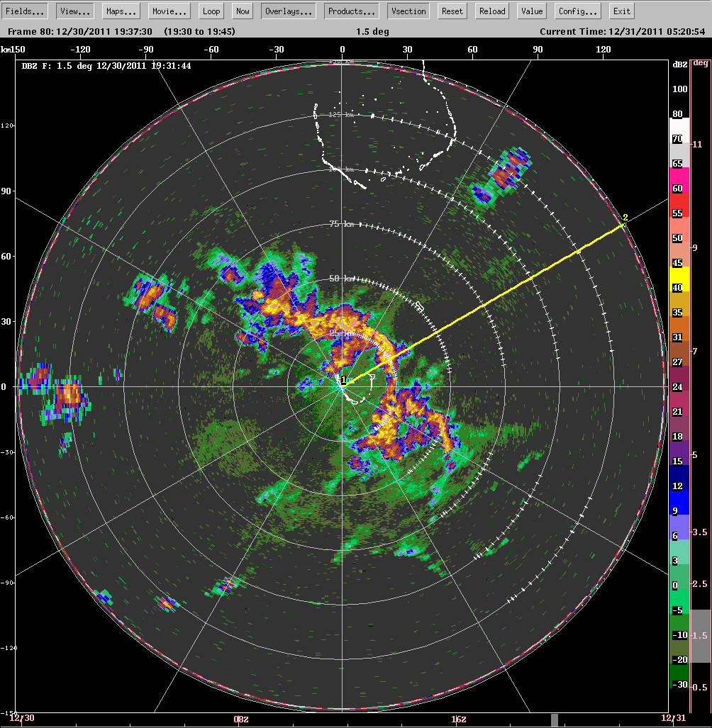Viewport: 712px width, 728px height.
Task: Select the 7 deg elevation tick
Action: tap(695, 352)
